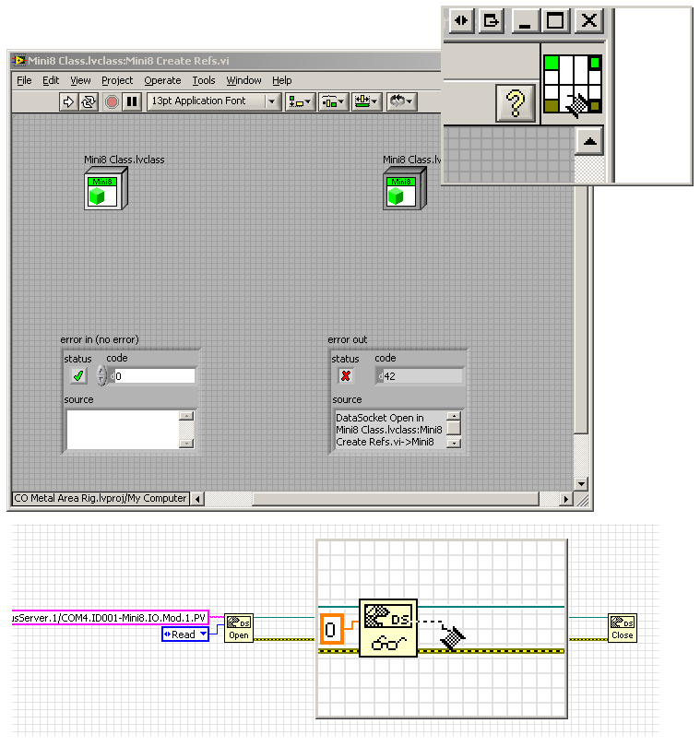
Task: Minimize the inset window
Action: [525, 20]
